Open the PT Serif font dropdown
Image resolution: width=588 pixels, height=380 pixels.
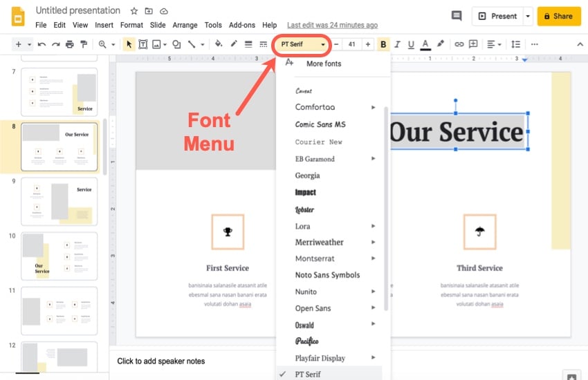point(302,44)
